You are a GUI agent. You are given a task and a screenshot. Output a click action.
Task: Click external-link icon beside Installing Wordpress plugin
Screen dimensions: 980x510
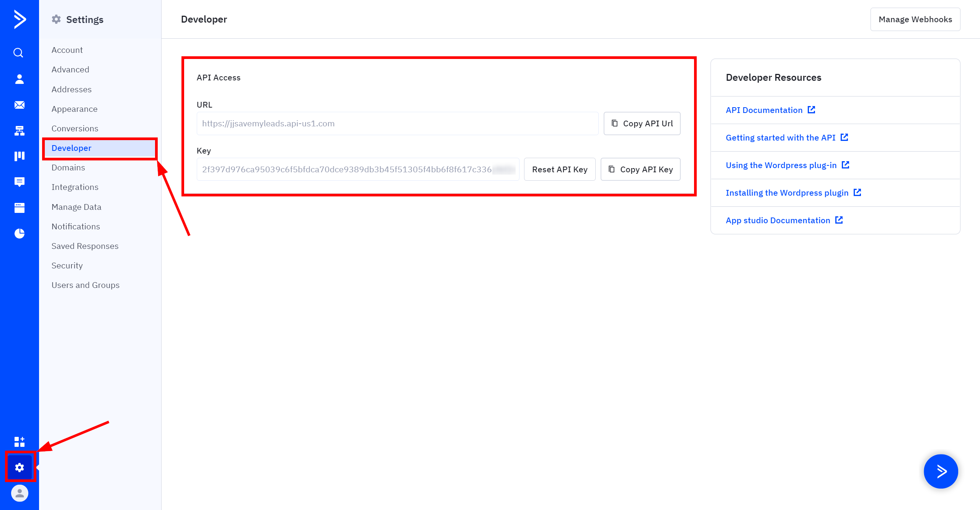857,193
